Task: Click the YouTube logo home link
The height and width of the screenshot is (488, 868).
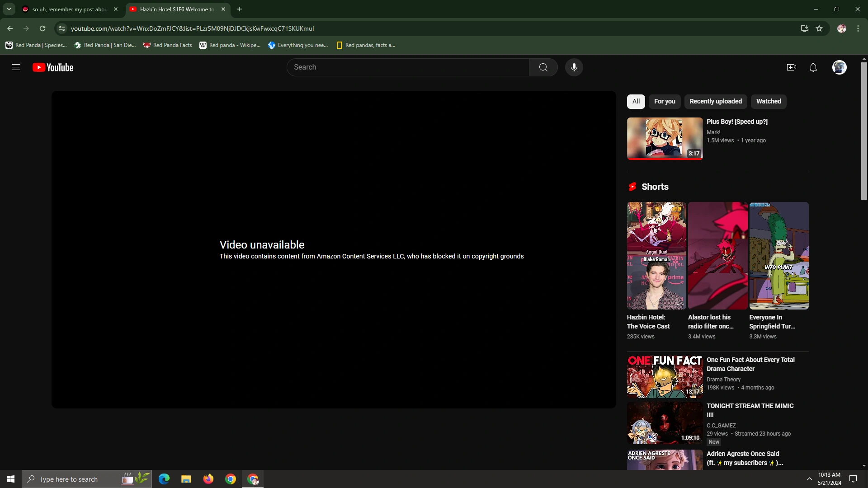Action: [53, 67]
